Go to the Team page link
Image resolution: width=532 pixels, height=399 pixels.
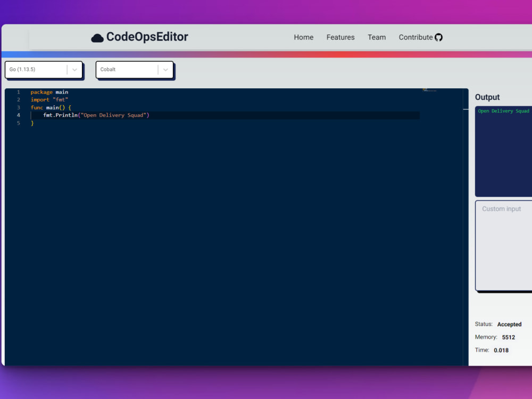377,37
